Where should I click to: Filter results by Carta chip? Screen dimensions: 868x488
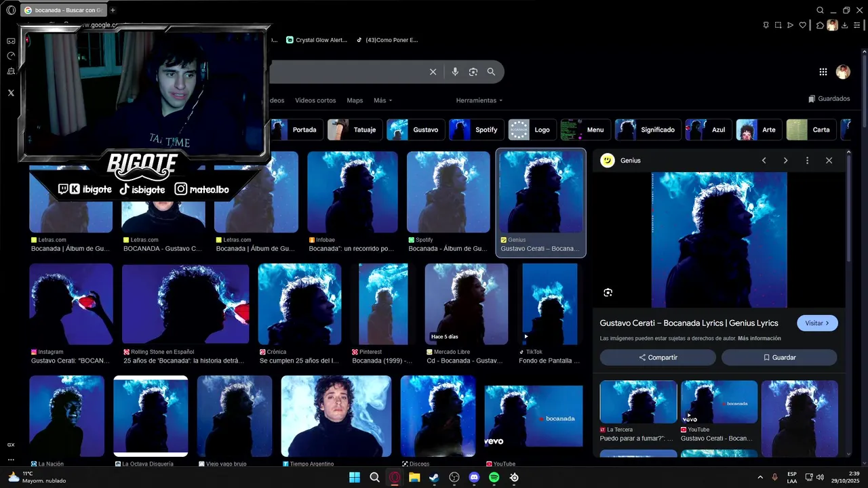coord(811,129)
